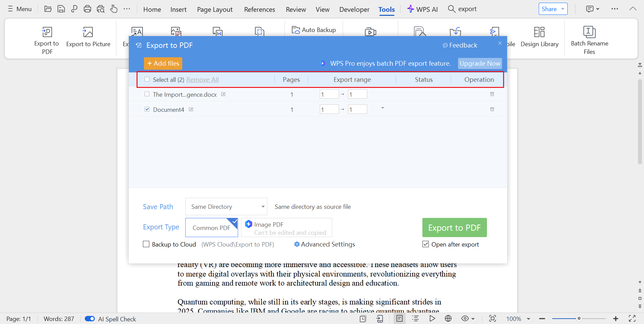Click the edit icon beside Document4

(191, 109)
